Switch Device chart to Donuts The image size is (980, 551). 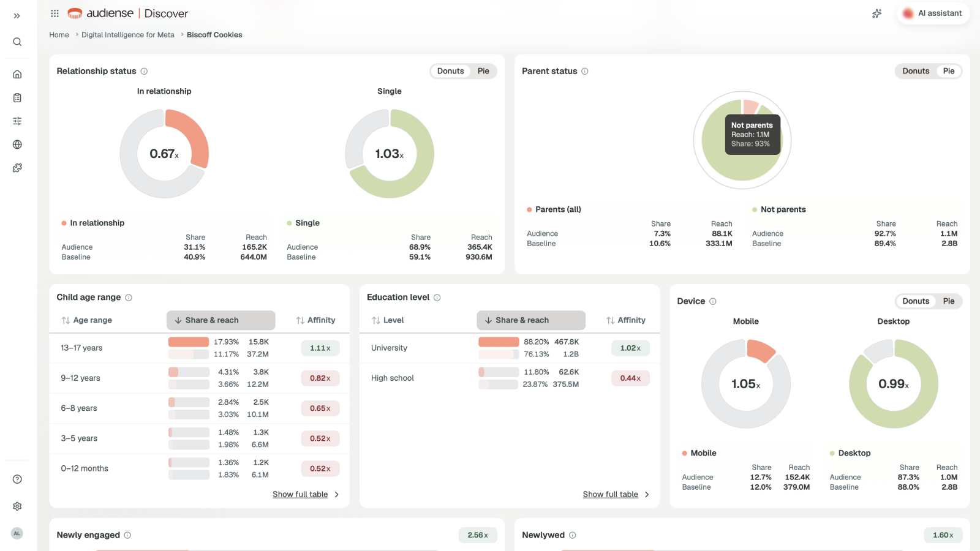pos(916,301)
